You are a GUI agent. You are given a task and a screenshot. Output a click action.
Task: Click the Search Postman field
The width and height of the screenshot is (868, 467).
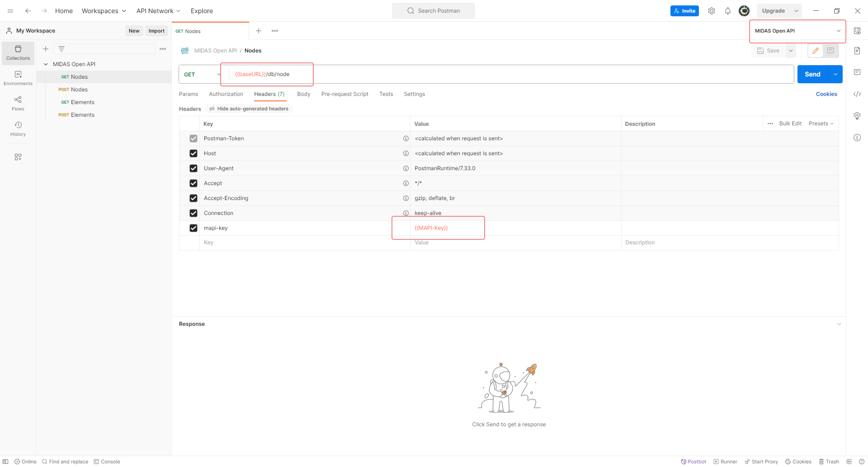click(x=433, y=11)
